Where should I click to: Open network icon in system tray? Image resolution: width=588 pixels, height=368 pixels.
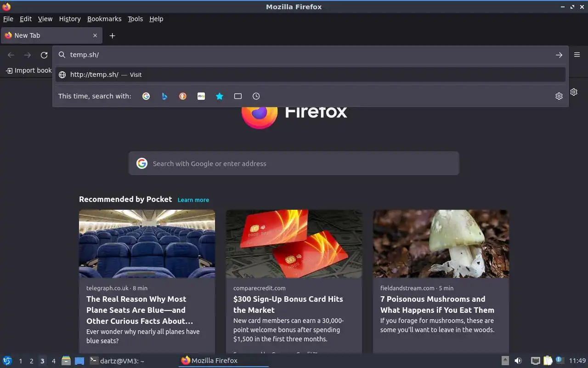click(535, 361)
